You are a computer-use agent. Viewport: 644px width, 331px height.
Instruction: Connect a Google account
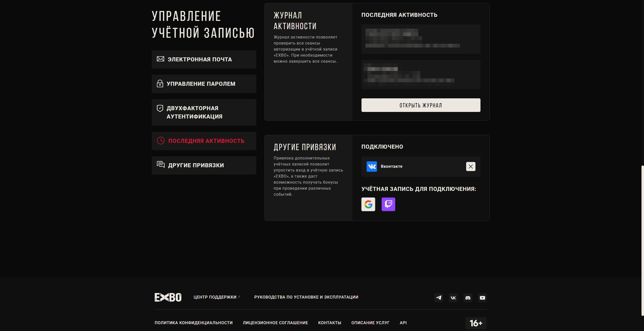[368, 204]
